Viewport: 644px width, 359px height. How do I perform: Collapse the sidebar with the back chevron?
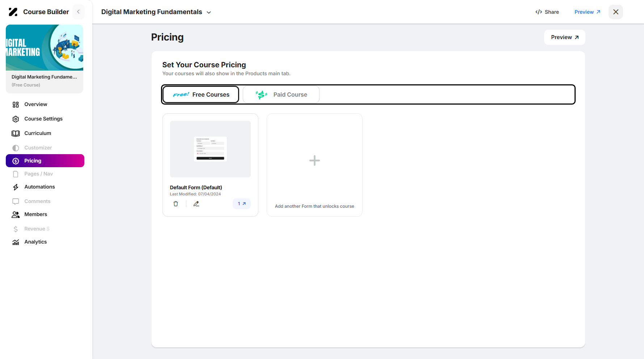pos(79,12)
